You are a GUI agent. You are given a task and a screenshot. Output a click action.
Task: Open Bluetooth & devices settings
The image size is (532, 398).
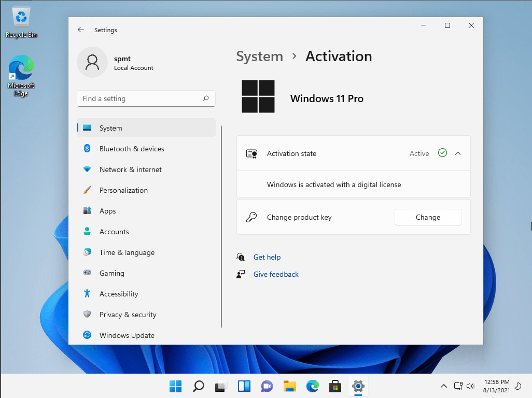pyautogui.click(x=146, y=149)
